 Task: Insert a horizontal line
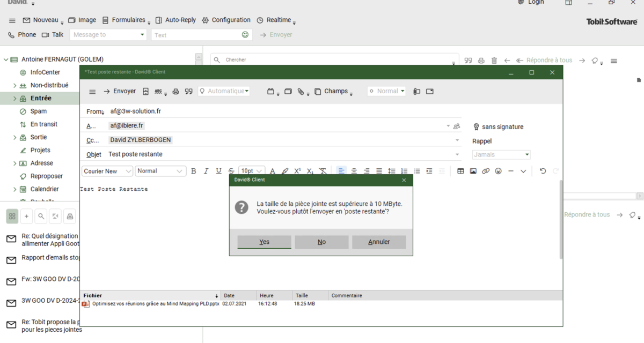pos(511,171)
